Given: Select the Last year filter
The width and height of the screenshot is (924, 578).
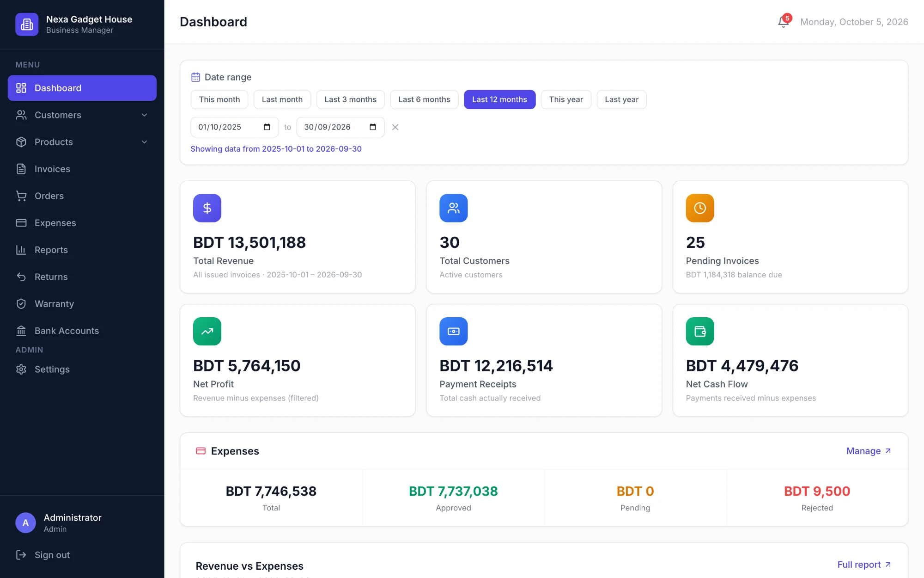Looking at the screenshot, I should point(621,99).
